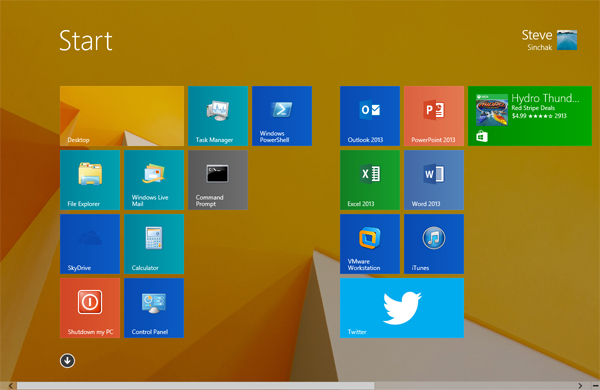The image size is (600, 390).
Task: Click the zoom-out minus button
Action: (595, 386)
